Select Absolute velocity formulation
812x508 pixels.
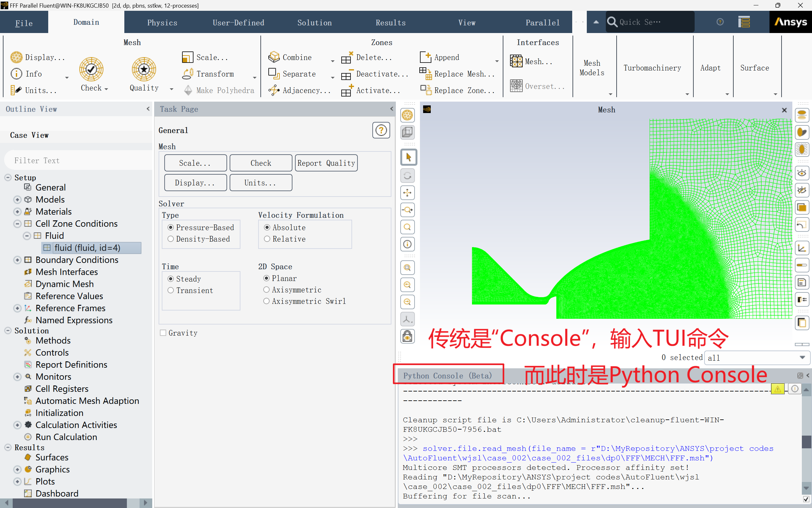(x=267, y=228)
